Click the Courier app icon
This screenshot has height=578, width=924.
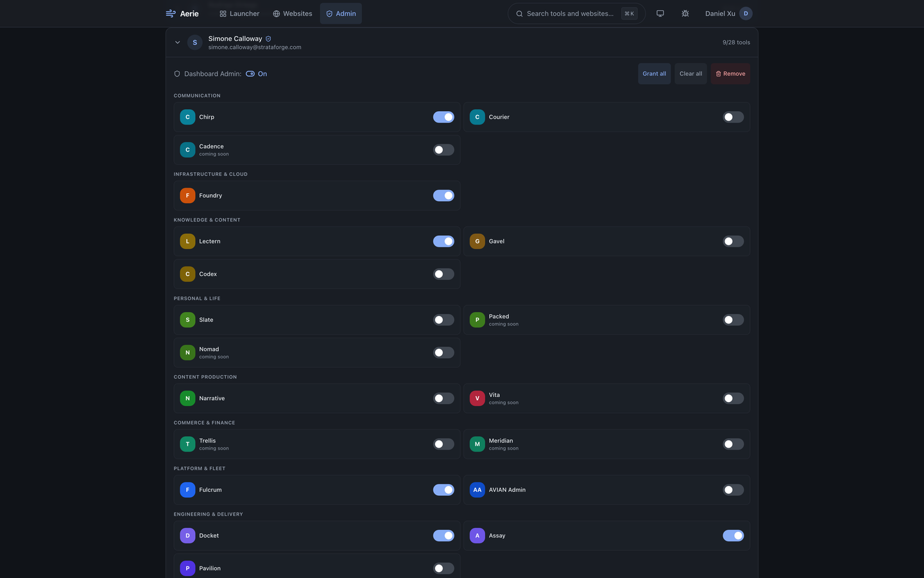[477, 117]
